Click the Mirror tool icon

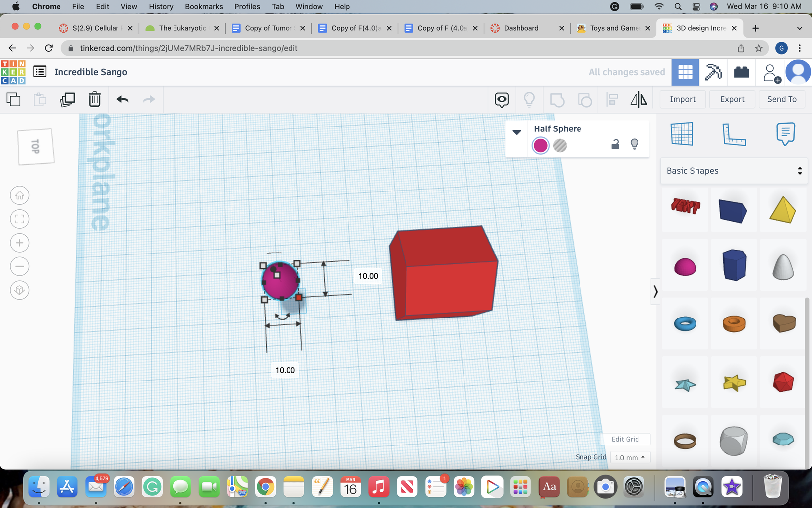tap(638, 99)
